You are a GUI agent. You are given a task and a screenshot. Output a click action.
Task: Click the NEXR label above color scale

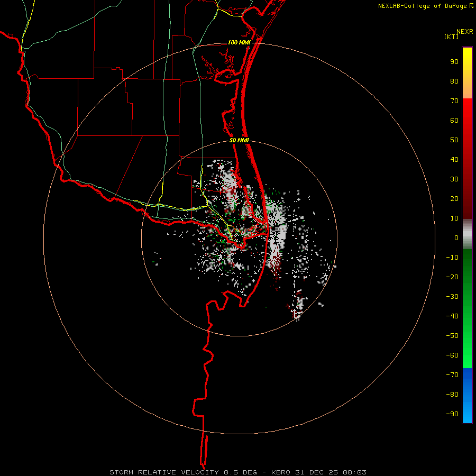click(x=464, y=32)
